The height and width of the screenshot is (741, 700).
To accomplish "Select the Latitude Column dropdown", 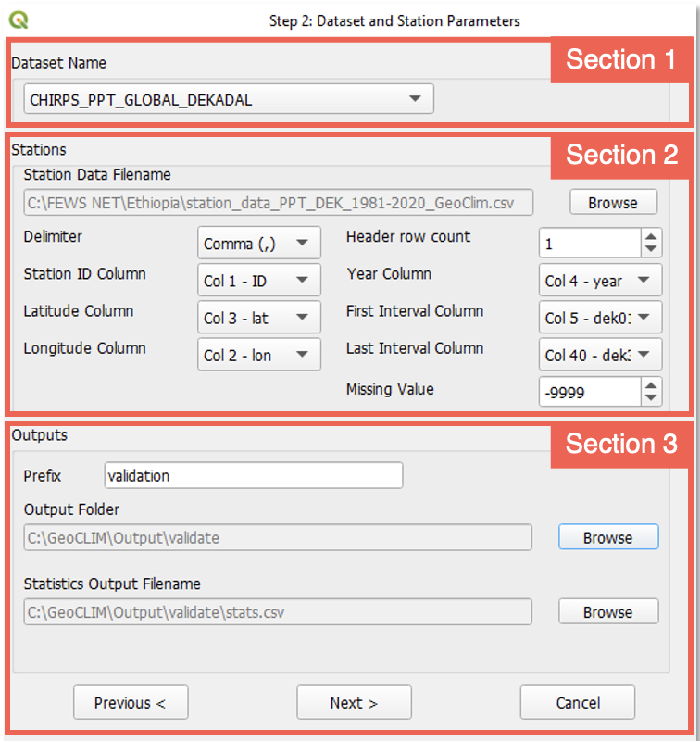I will (258, 318).
